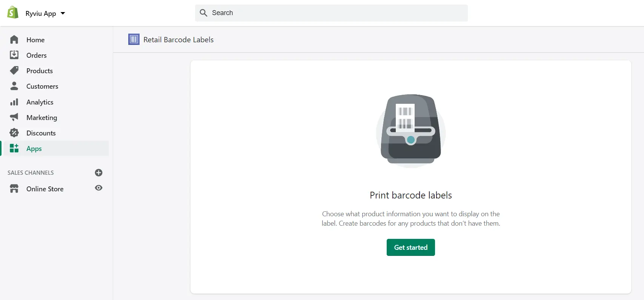Open the Apps section from the sidebar
644x300 pixels.
(34, 148)
